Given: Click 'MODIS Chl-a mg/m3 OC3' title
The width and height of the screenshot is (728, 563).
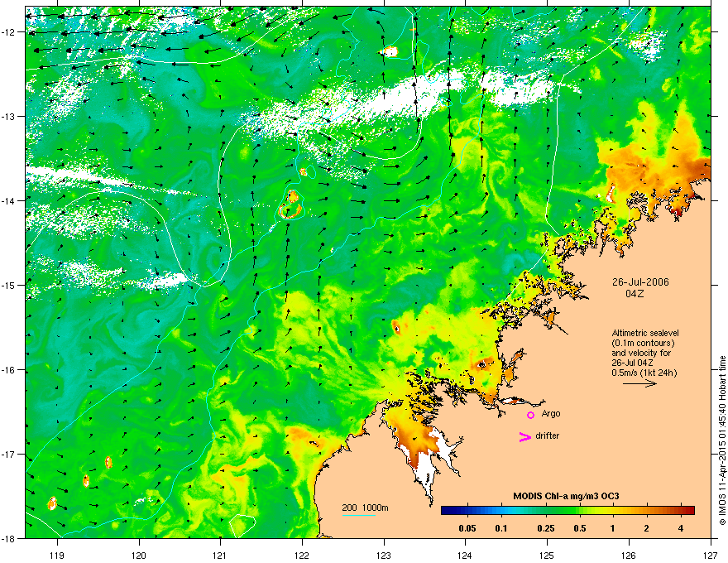Looking at the screenshot, I should (566, 496).
